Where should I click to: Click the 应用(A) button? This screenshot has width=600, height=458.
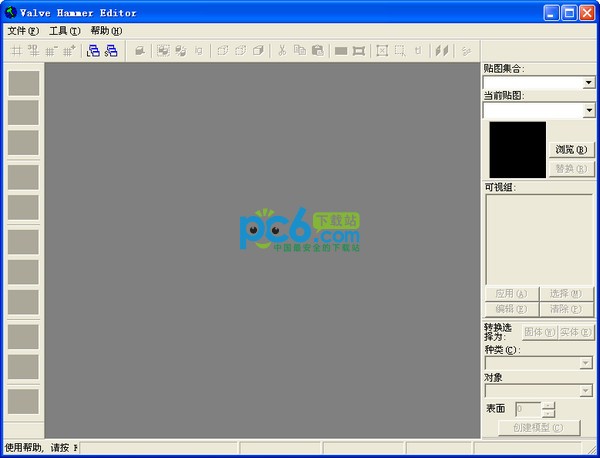click(512, 294)
